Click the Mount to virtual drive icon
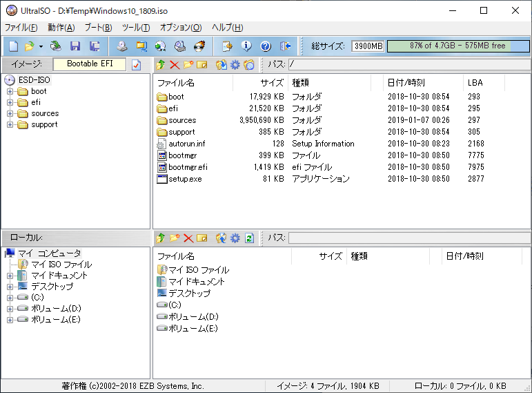The width and height of the screenshot is (532, 393). 180,46
